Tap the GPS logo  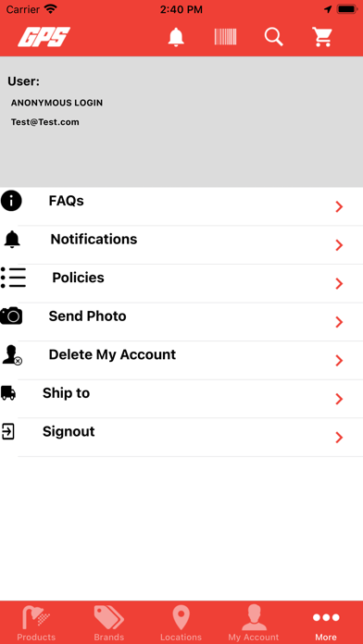pyautogui.click(x=44, y=37)
